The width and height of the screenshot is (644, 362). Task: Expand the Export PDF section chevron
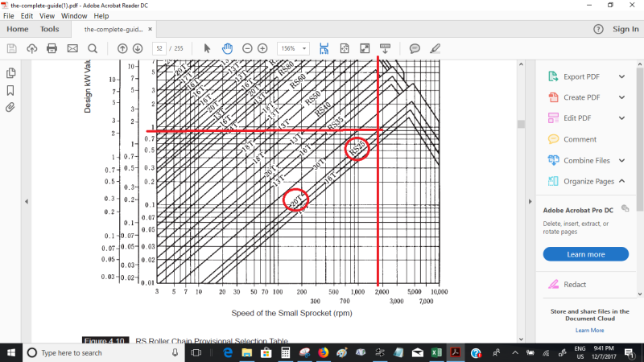tap(621, 76)
